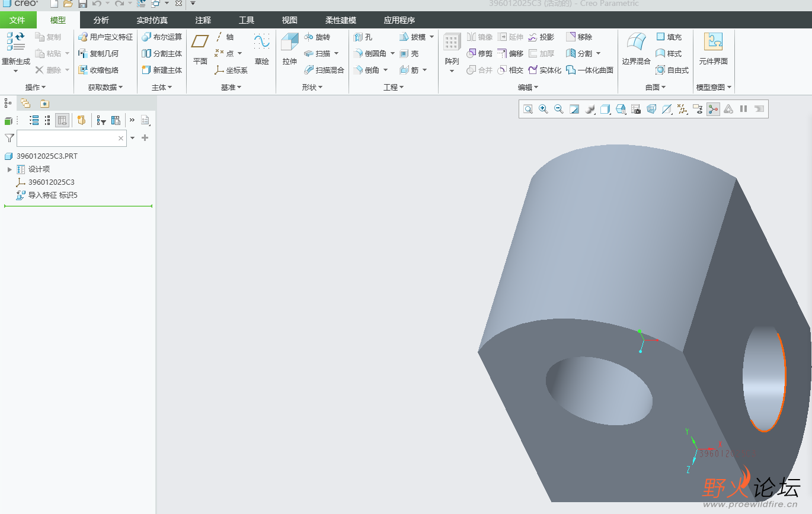Click the 填充 (Fill) surface tool
Image resolution: width=812 pixels, height=514 pixels.
[669, 37]
